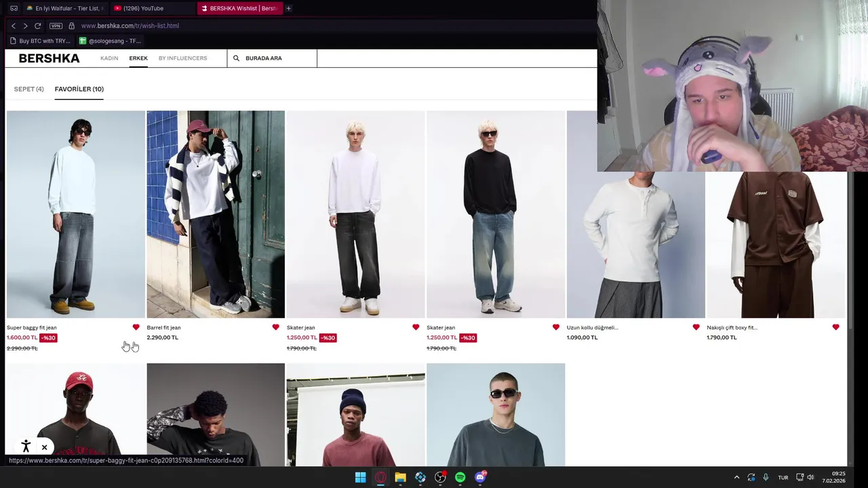Unfavorite Uzun kollu düğmeli item heart

pos(696,327)
